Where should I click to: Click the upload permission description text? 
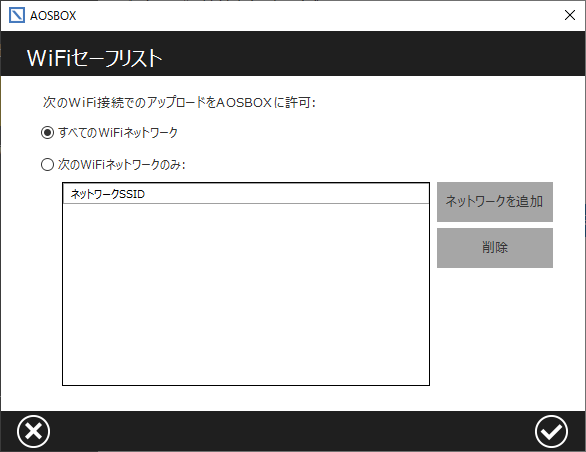(179, 102)
